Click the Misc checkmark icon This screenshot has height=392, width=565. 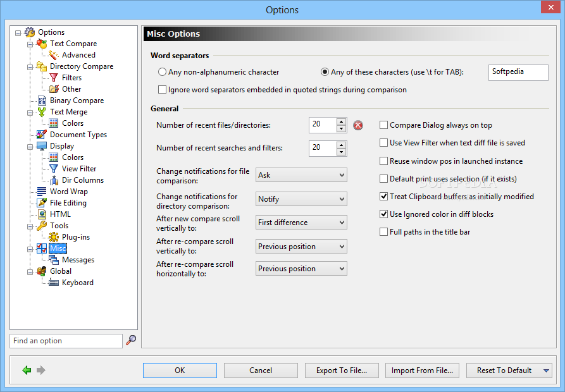42,248
